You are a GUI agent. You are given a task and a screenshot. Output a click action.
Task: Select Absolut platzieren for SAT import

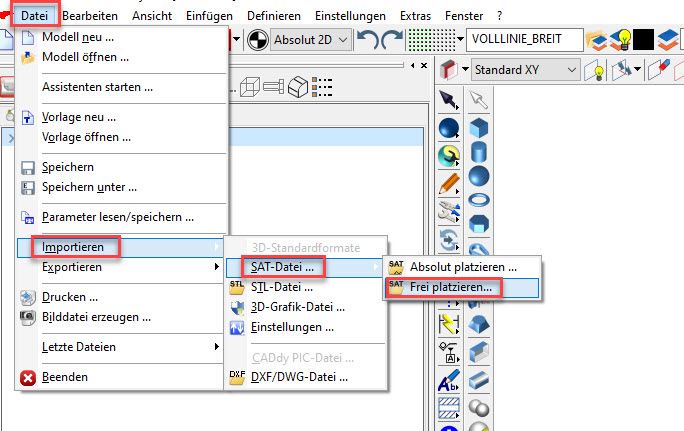coord(462,267)
